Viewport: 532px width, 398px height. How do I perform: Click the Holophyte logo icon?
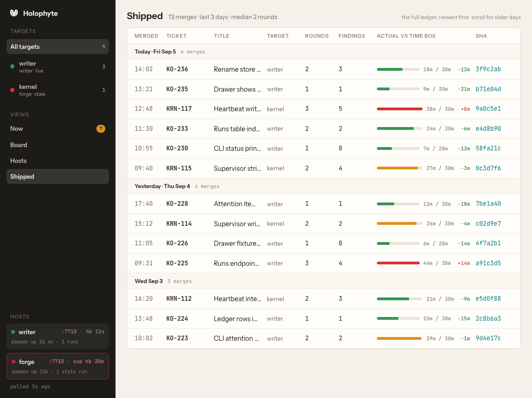(x=14, y=13)
